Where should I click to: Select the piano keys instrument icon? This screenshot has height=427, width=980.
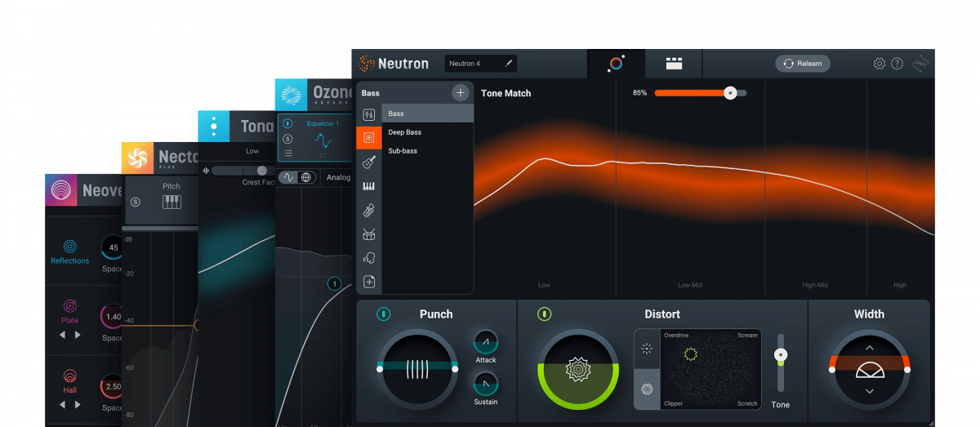click(x=369, y=187)
